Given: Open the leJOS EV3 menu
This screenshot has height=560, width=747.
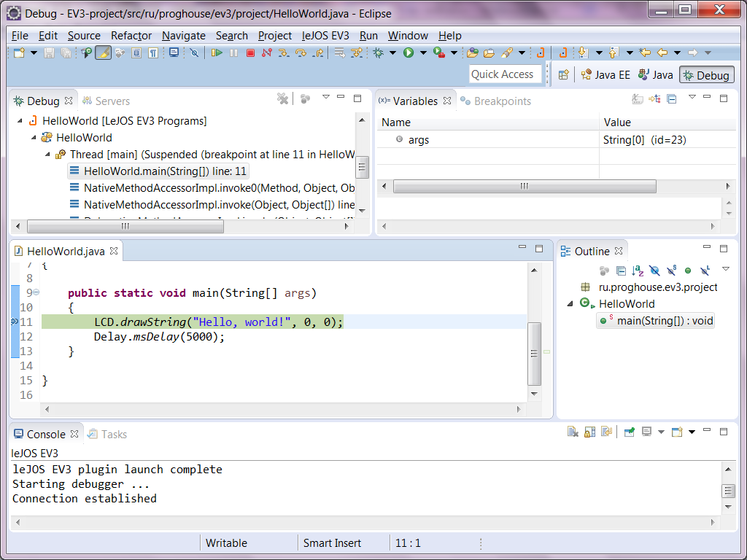Looking at the screenshot, I should [325, 36].
